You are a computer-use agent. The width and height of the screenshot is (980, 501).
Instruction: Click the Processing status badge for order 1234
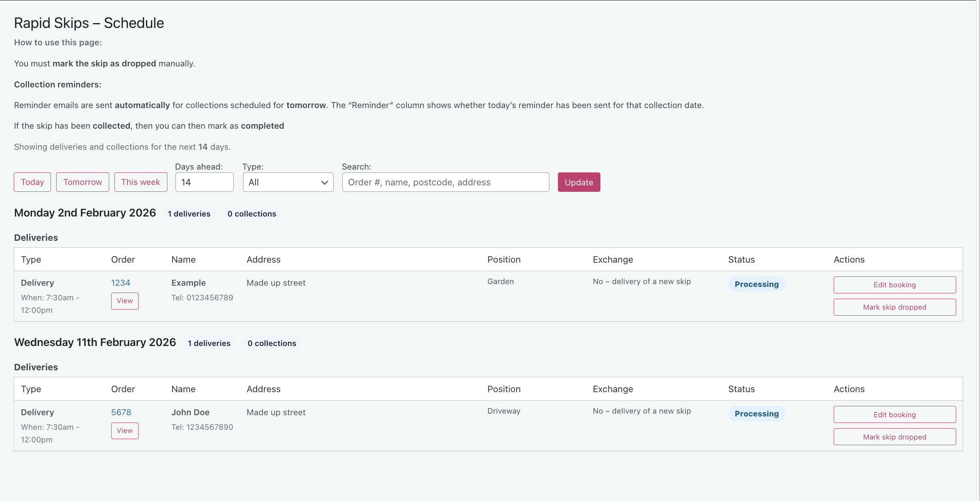pyautogui.click(x=756, y=284)
